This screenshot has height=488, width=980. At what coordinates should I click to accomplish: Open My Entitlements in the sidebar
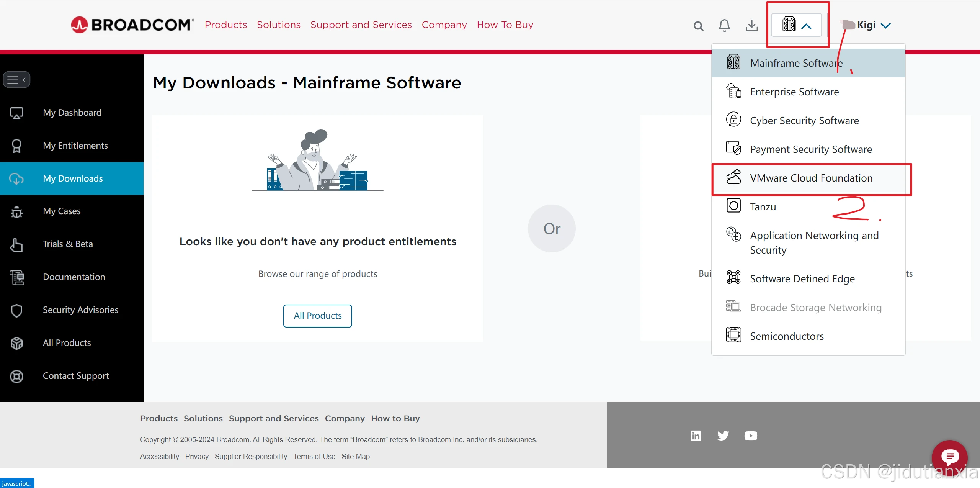(75, 146)
